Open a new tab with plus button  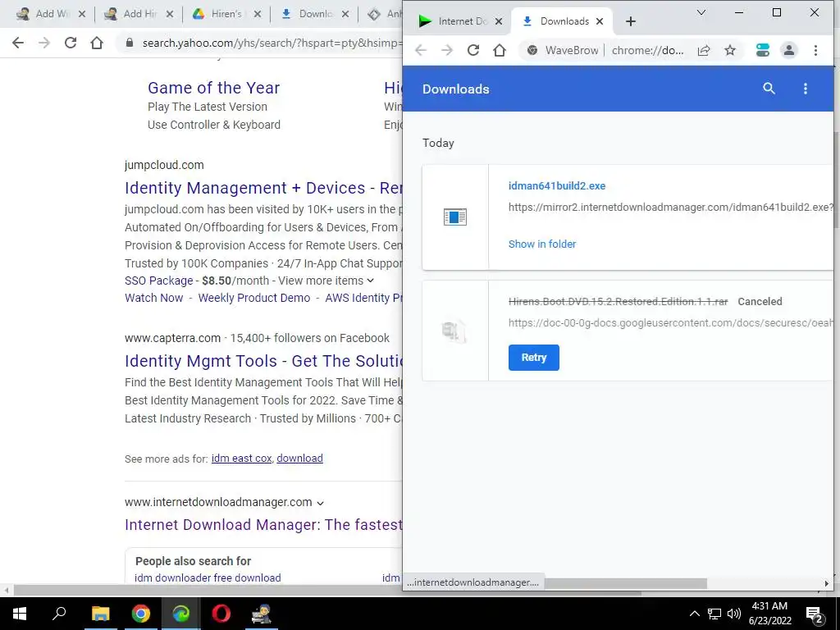point(631,21)
